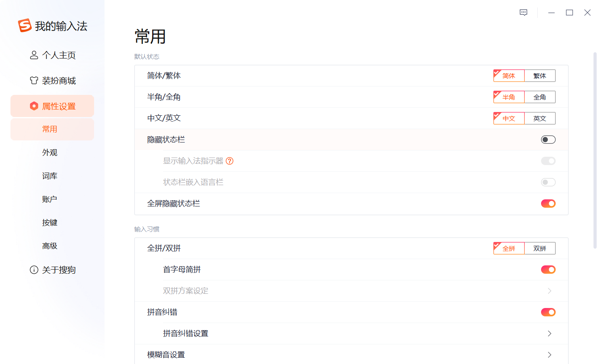This screenshot has height=364, width=600.
Task: Open 拼音纠错设置 chevron
Action: tap(549, 333)
